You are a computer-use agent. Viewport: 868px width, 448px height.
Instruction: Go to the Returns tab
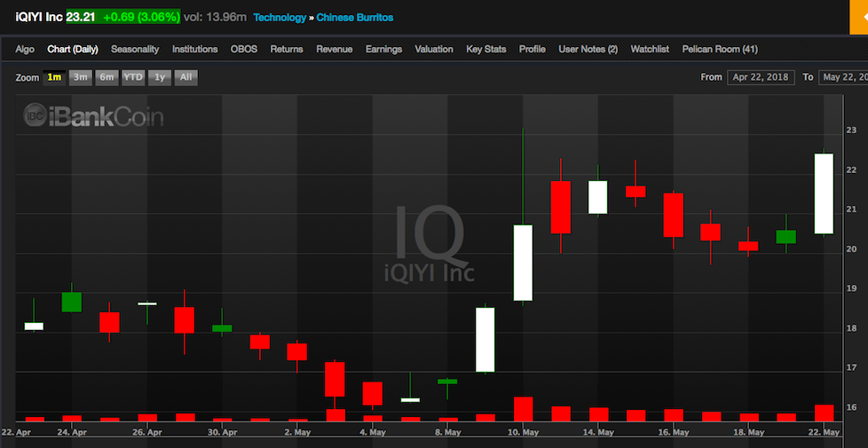click(x=287, y=49)
